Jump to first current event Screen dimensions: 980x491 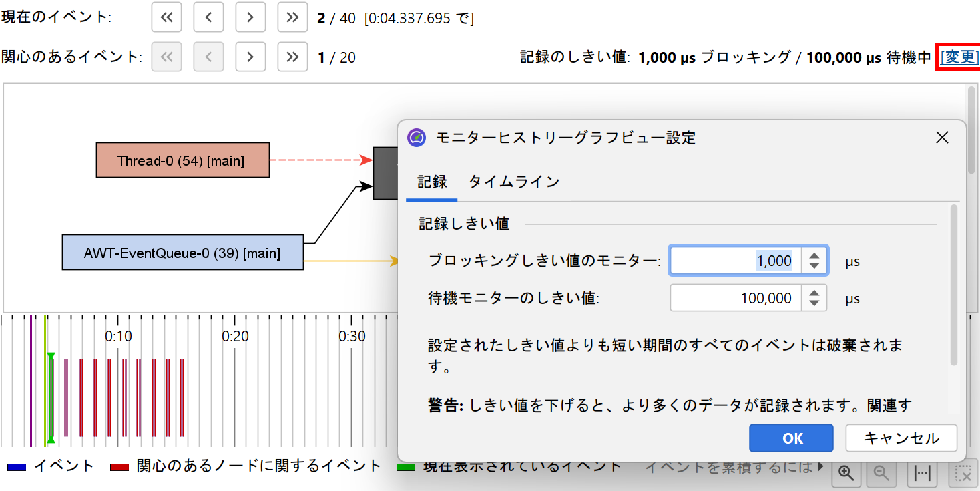(166, 17)
